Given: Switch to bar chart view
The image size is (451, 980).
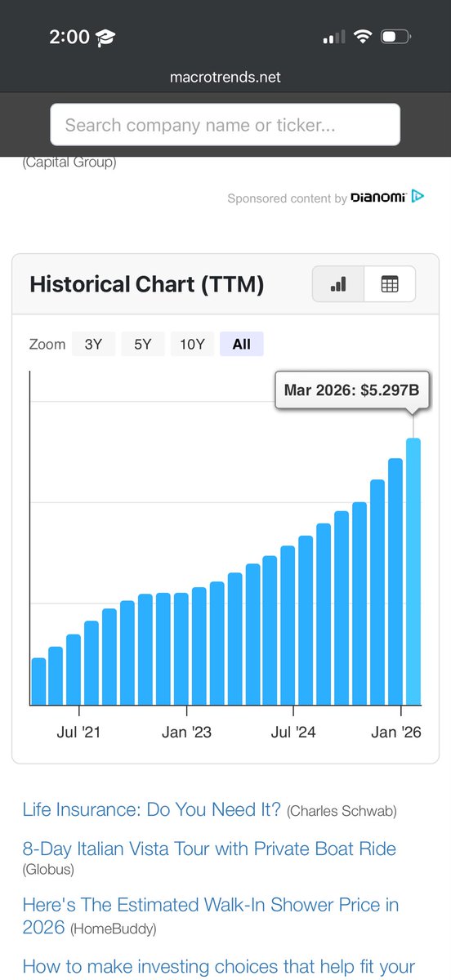Looking at the screenshot, I should click(338, 284).
